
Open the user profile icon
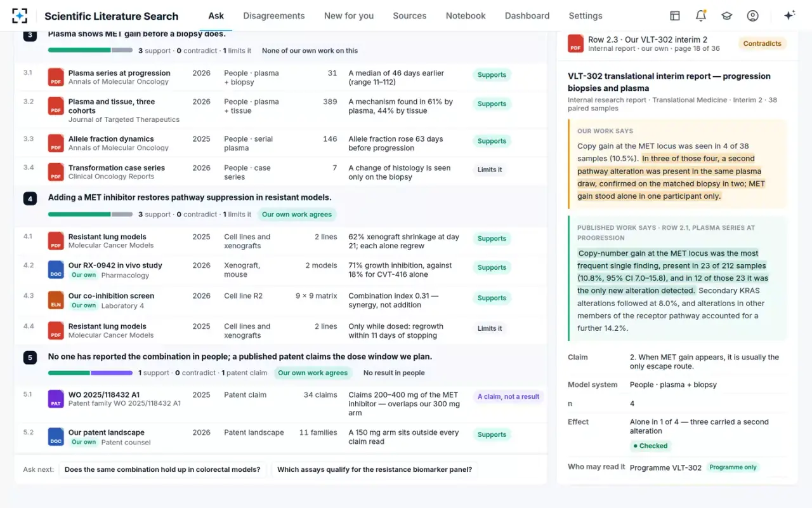click(753, 16)
